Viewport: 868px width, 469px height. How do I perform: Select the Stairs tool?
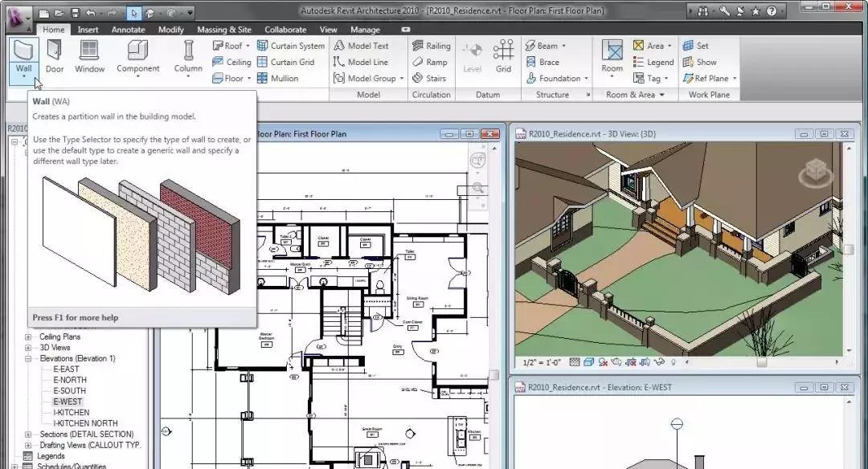[429, 78]
